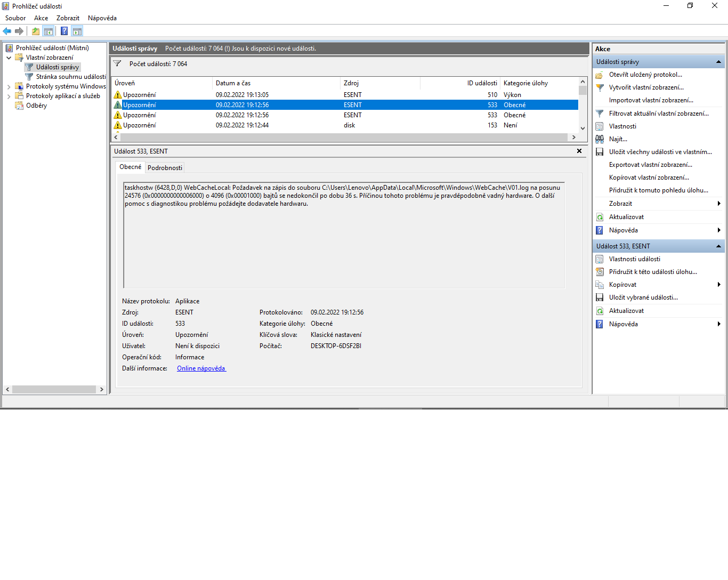Open the Akce menu
The height and width of the screenshot is (580, 728).
(x=41, y=18)
